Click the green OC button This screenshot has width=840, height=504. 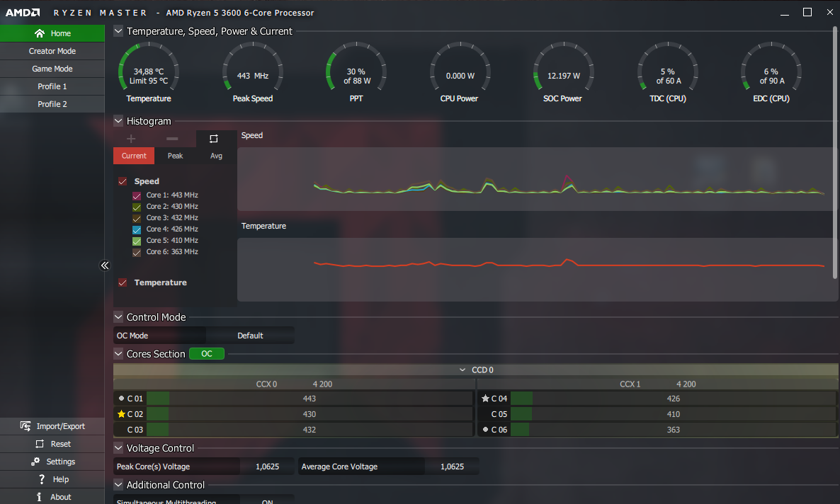pos(207,354)
